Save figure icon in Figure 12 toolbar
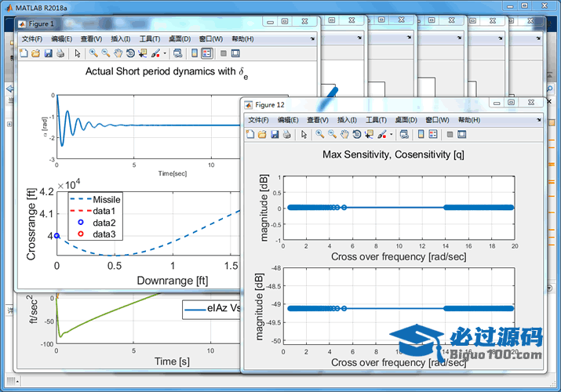The height and width of the screenshot is (392, 561). (275, 134)
